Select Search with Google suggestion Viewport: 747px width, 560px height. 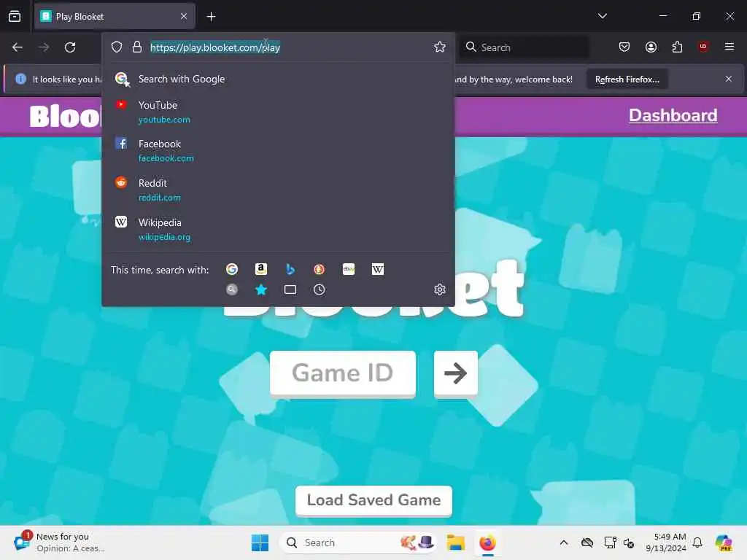pos(278,79)
